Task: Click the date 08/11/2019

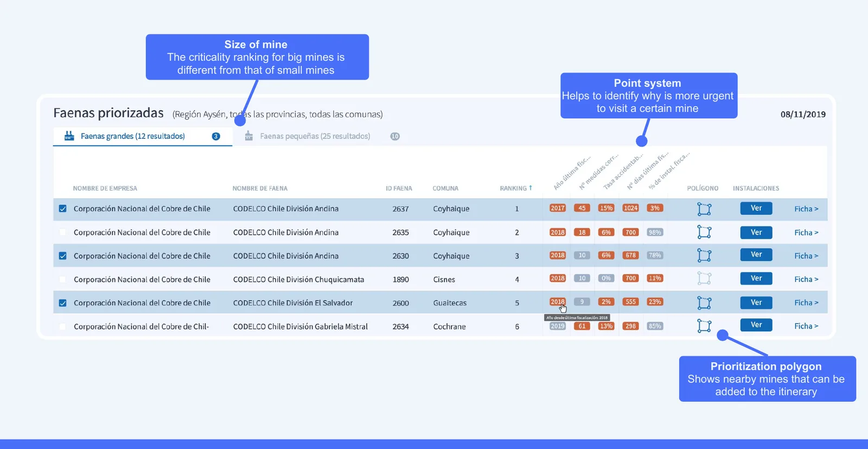Action: [x=803, y=114]
